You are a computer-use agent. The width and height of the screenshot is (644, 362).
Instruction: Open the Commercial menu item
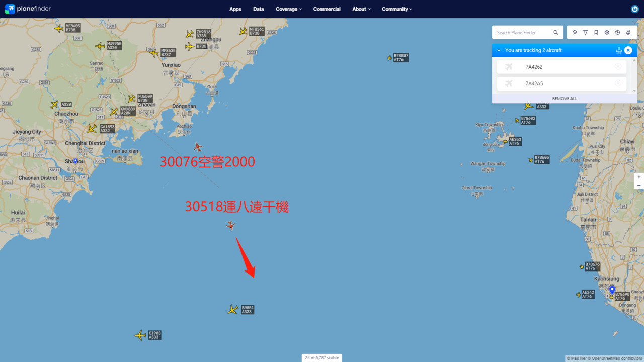[x=327, y=9]
